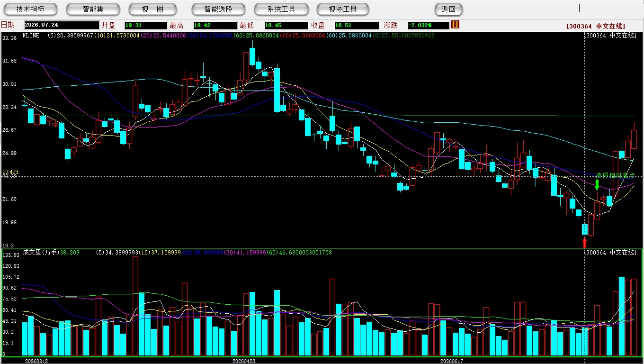Click the 20260312 date axis label
This screenshot has height=364, width=644.
(x=36, y=361)
